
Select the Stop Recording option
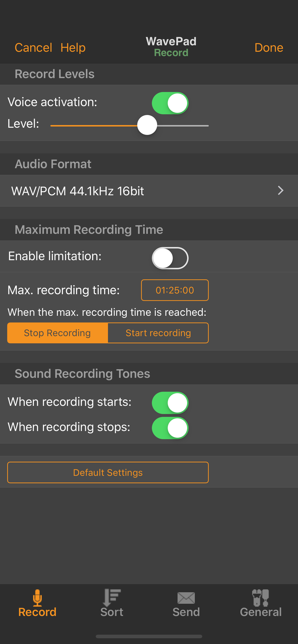[x=58, y=333]
